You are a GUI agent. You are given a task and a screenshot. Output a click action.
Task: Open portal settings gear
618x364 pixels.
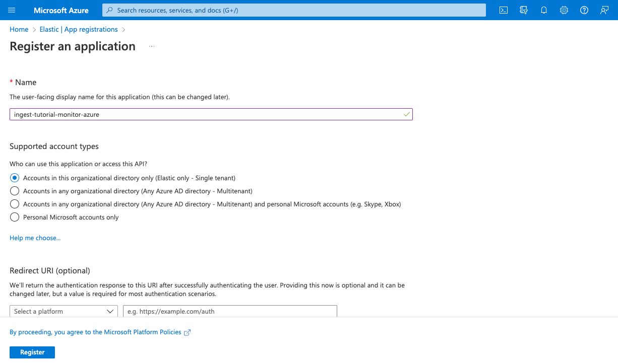564,10
